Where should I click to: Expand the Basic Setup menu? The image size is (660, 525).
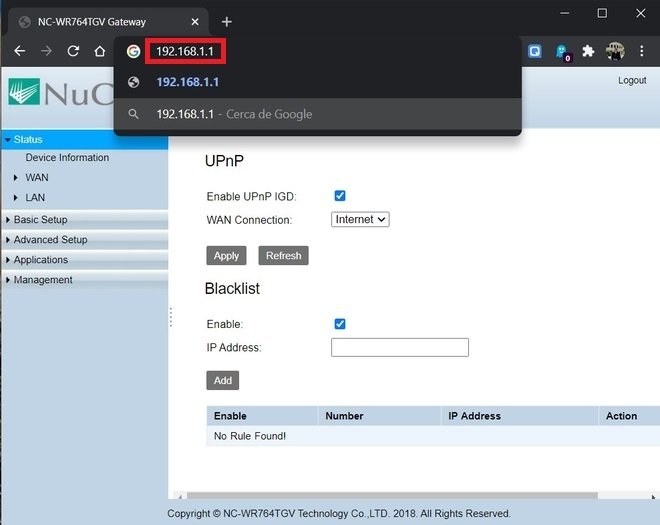pyautogui.click(x=84, y=220)
